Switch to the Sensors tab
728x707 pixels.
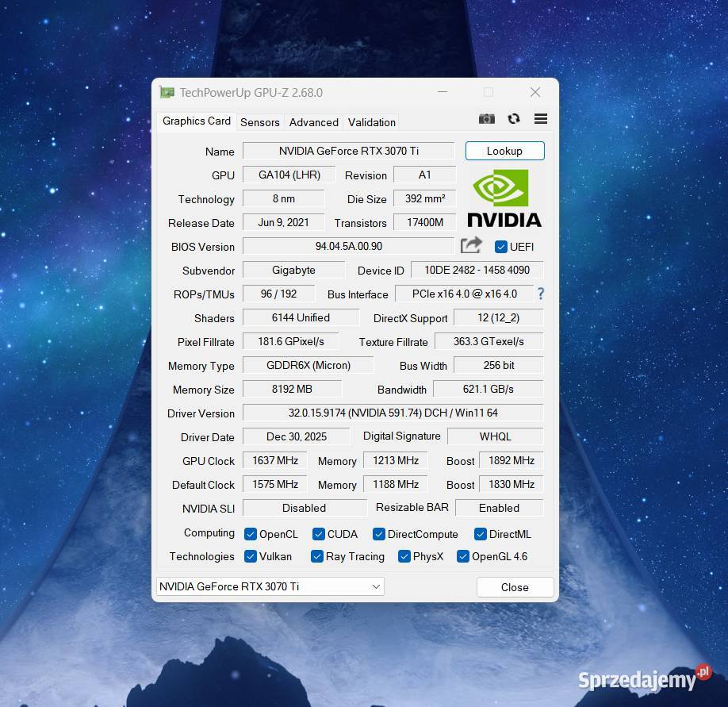click(x=259, y=121)
